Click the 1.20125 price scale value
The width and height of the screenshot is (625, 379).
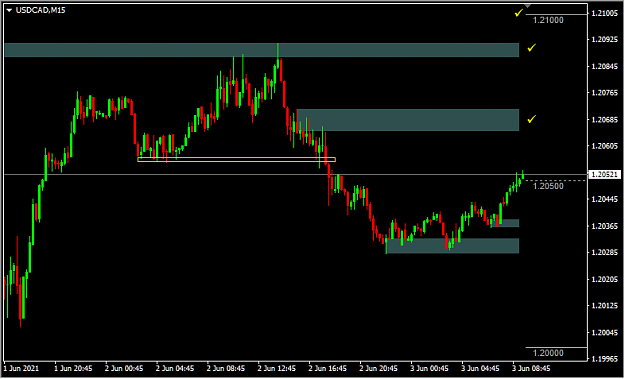[x=605, y=306]
